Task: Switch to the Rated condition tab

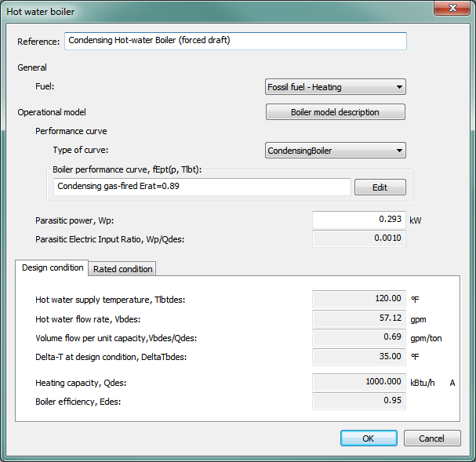Action: tap(122, 269)
